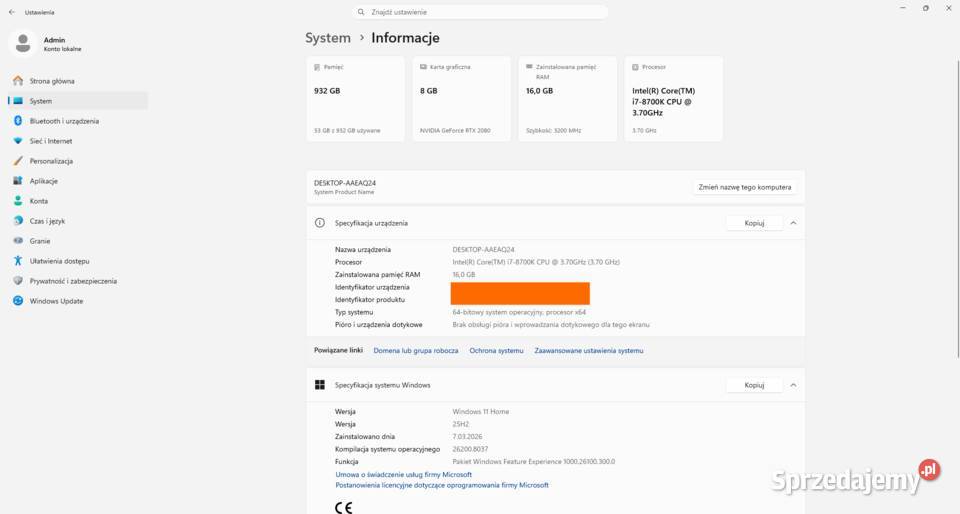This screenshot has width=960, height=514.
Task: Click the System monitor icon in sidebar
Action: pyautogui.click(x=18, y=101)
